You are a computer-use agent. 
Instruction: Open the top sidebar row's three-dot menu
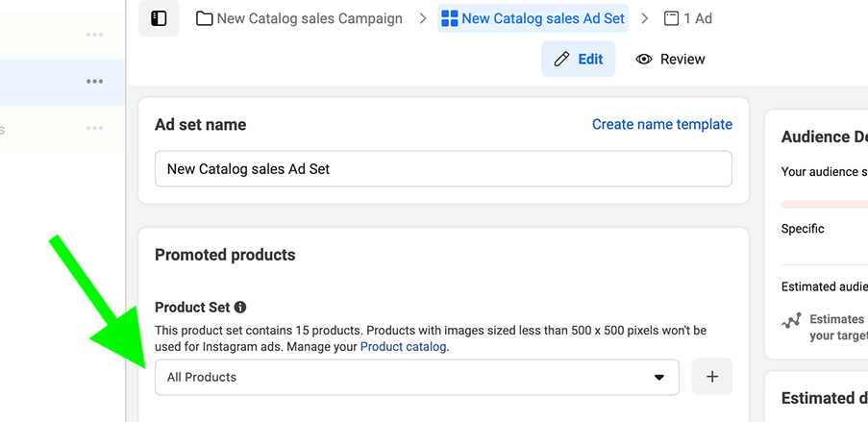pos(94,35)
